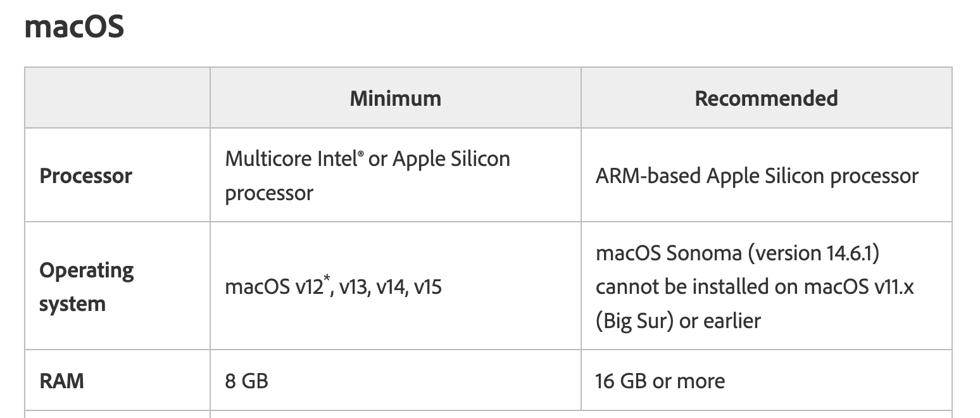The image size is (980, 418).
Task: Click the empty top-left header cell
Action: 118,98
